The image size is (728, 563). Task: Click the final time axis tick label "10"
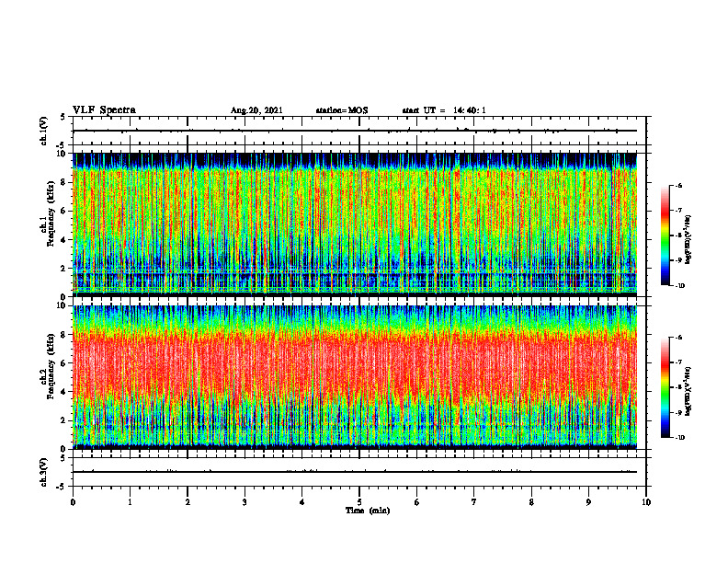click(646, 502)
